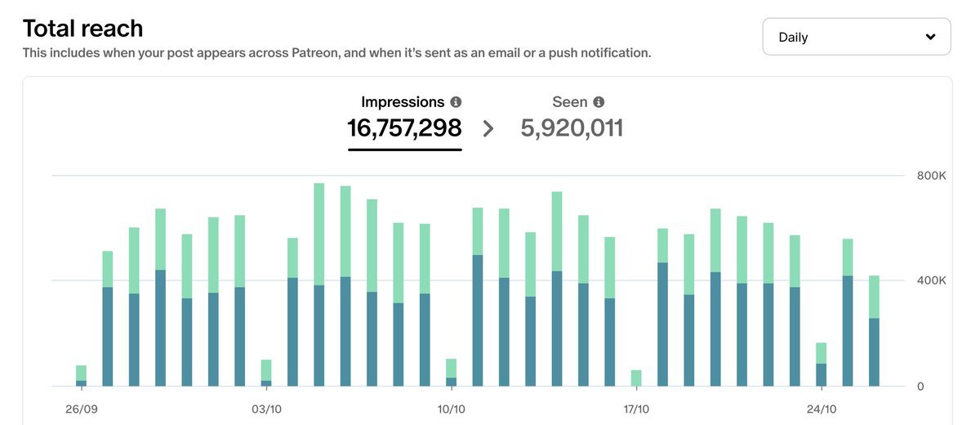Click the arrow between Impressions and Seen
The height and width of the screenshot is (425, 980).
(x=488, y=128)
